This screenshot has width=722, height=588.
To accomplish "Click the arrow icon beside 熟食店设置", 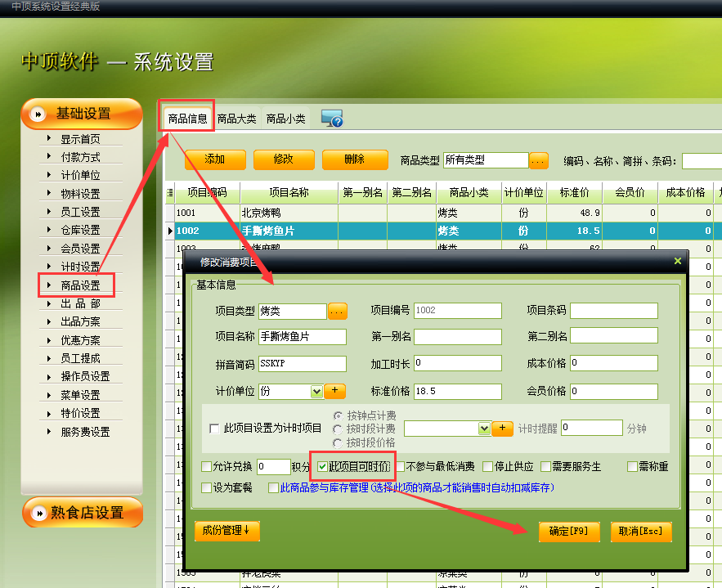I will (x=39, y=513).
